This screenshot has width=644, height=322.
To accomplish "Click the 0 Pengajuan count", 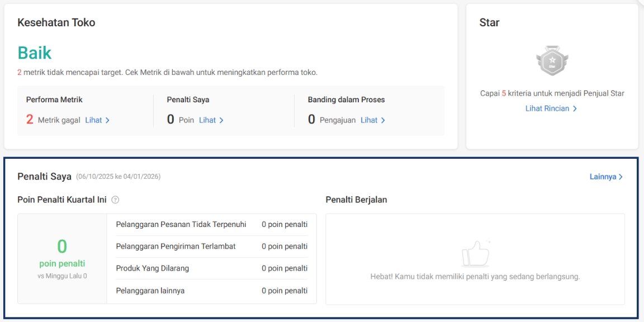I will pos(332,120).
